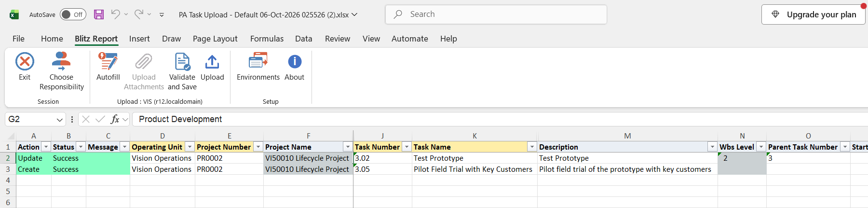Click the search magnifier icon
Image resolution: width=868 pixels, height=208 pixels.
398,14
